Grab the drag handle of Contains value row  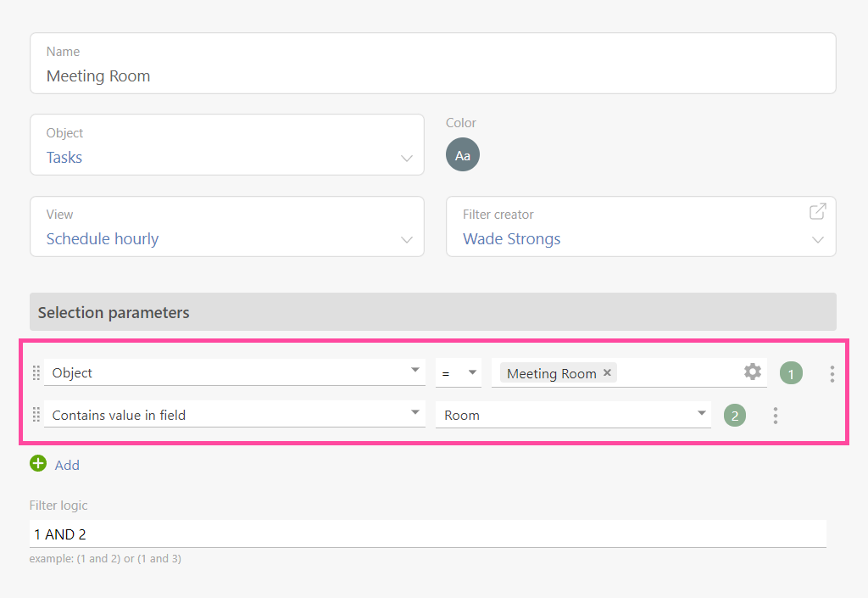[x=36, y=415]
